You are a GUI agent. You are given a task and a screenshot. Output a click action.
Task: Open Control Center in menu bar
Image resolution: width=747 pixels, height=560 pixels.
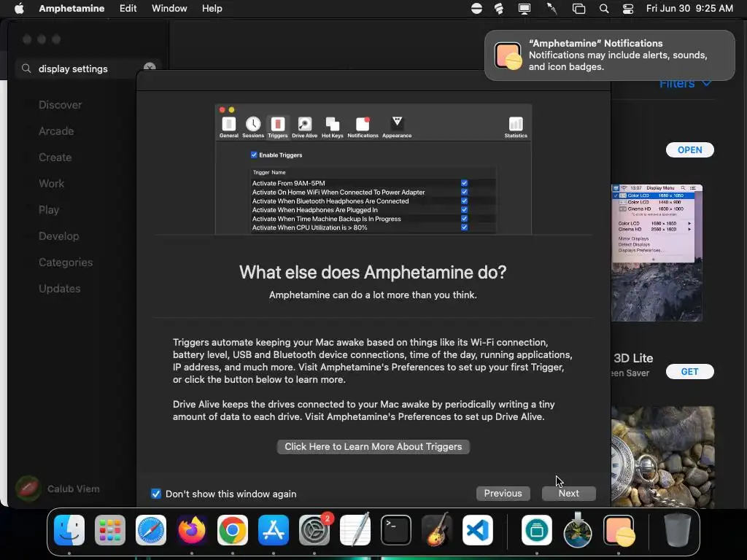(628, 9)
